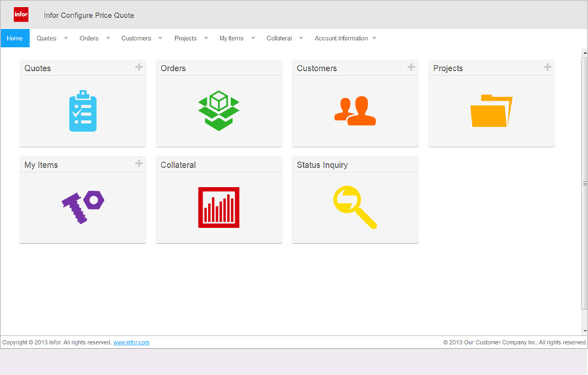
Task: Click the plus icon on Customers tile
Action: (411, 67)
